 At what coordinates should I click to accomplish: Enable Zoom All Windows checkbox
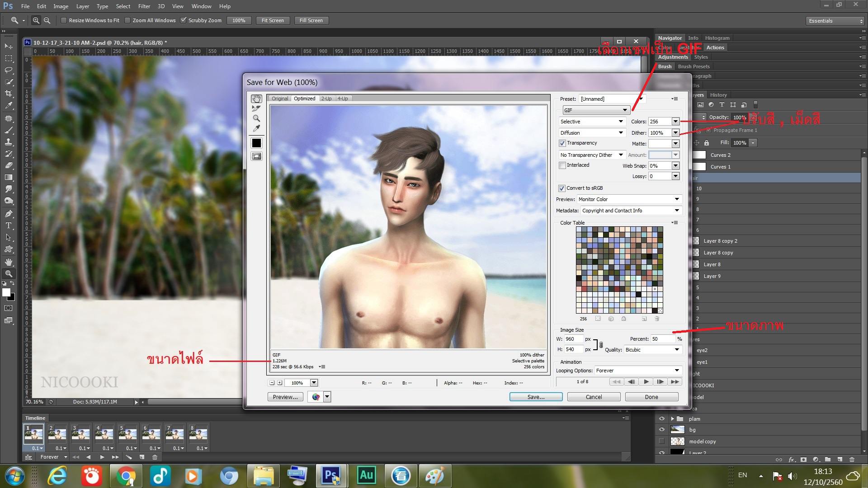pyautogui.click(x=127, y=20)
